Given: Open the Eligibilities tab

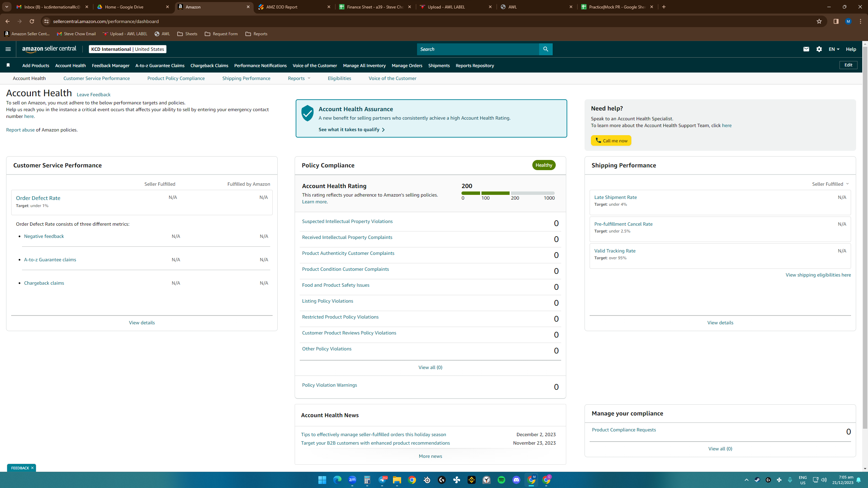Looking at the screenshot, I should pyautogui.click(x=339, y=78).
